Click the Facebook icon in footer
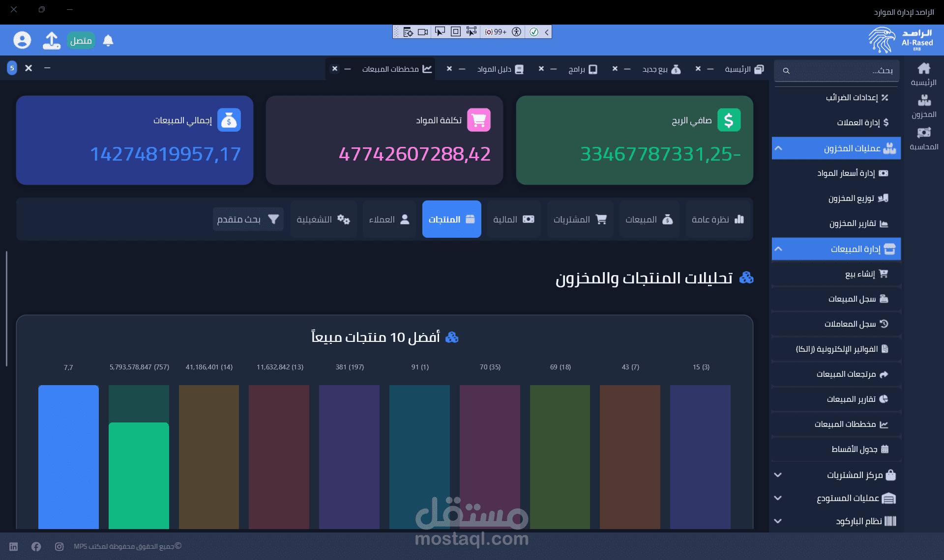This screenshot has width=944, height=560. [x=36, y=546]
